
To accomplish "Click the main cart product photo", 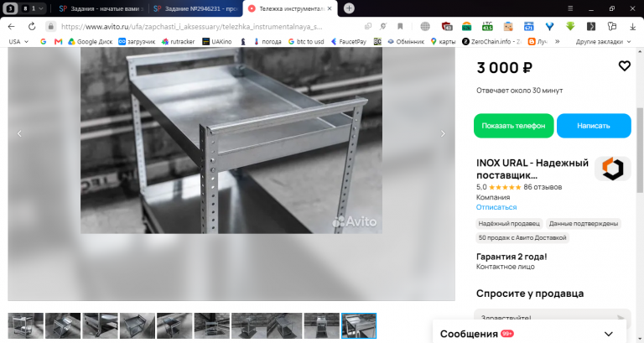I will tap(231, 141).
